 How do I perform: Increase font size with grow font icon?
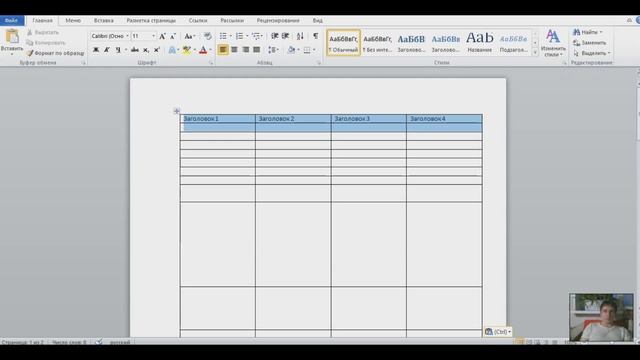[x=162, y=36]
